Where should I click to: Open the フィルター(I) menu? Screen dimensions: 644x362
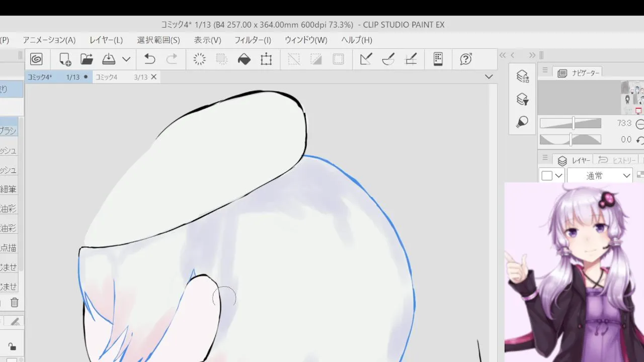click(x=253, y=40)
